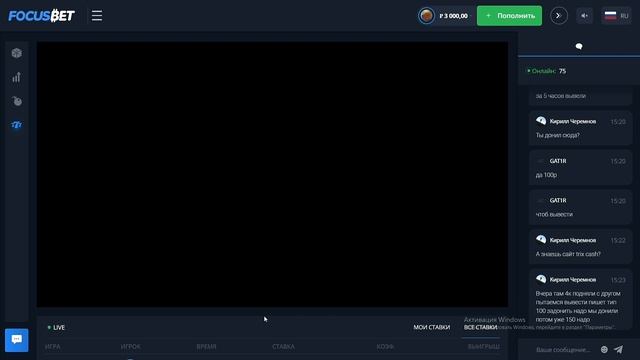Click the green Пополнить deposit button
The height and width of the screenshot is (360, 640).
[x=509, y=16]
